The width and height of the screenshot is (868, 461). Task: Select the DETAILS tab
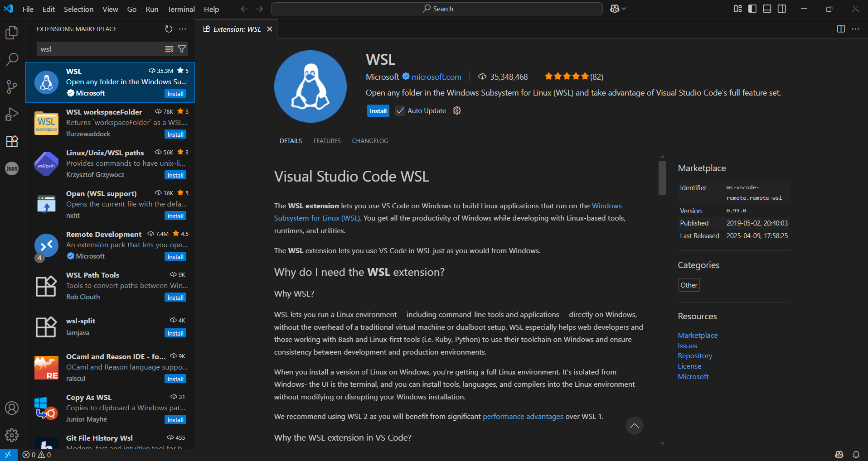291,141
